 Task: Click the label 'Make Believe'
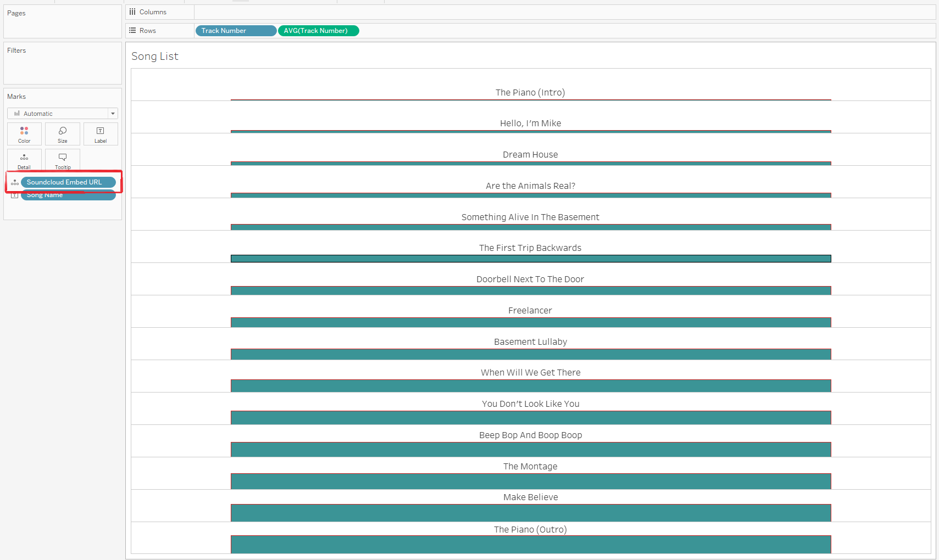(x=531, y=497)
